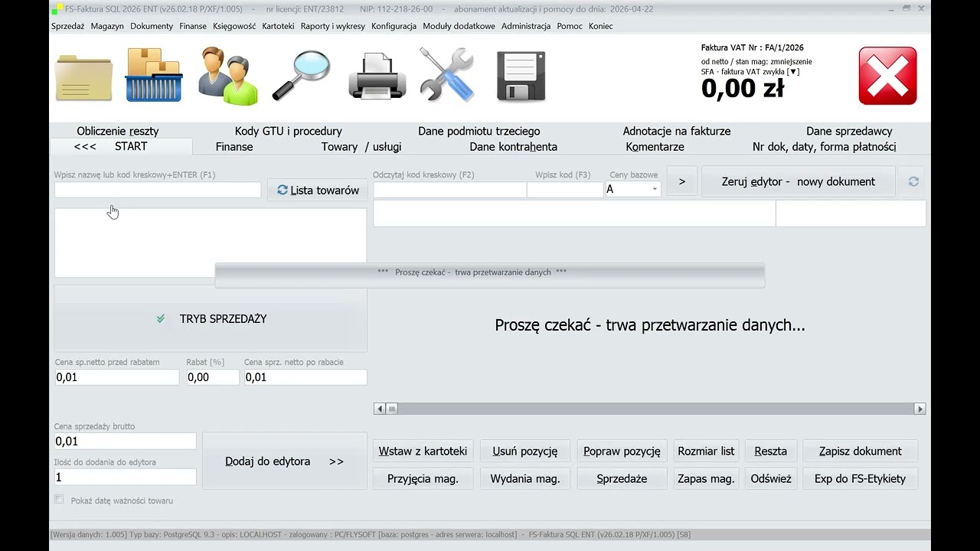Open the Koniec menu
Image resolution: width=980 pixels, height=551 pixels.
(601, 26)
